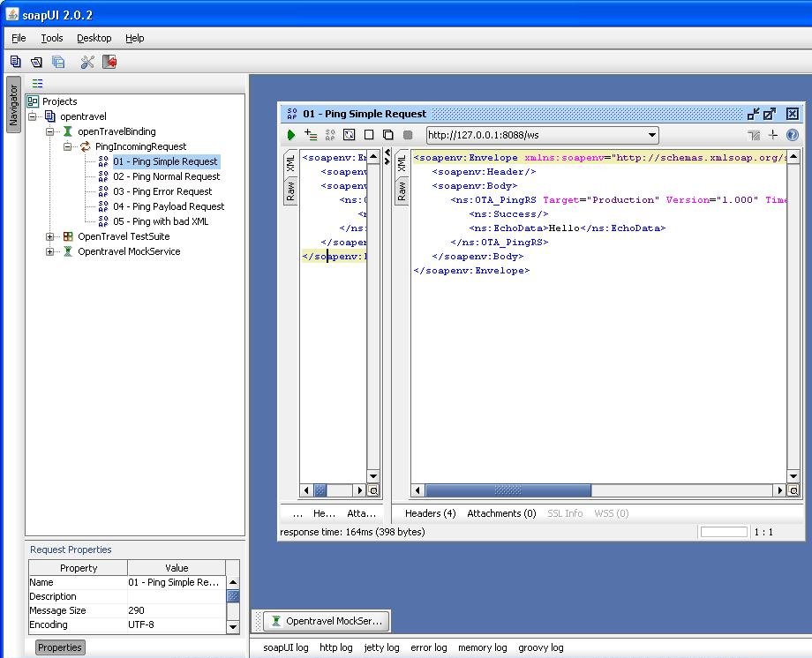812x658 pixels.
Task: Click the empty square toolbar icon
Action: (x=369, y=135)
